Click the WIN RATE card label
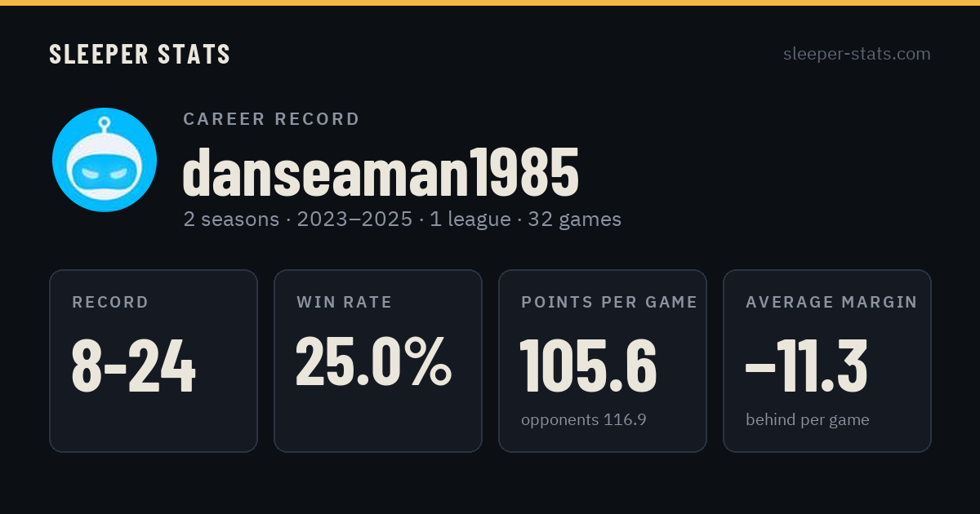 click(345, 303)
